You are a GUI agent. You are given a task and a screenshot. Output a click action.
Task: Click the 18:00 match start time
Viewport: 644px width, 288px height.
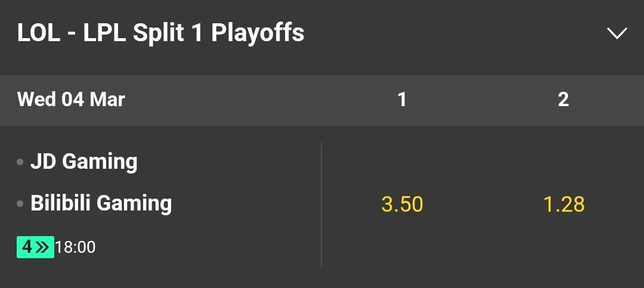coord(75,247)
